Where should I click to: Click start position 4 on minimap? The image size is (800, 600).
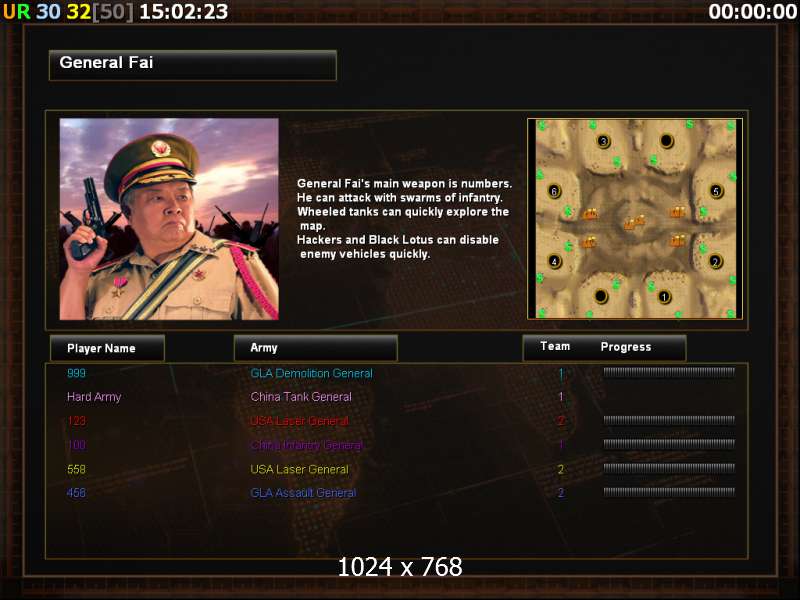click(x=555, y=261)
